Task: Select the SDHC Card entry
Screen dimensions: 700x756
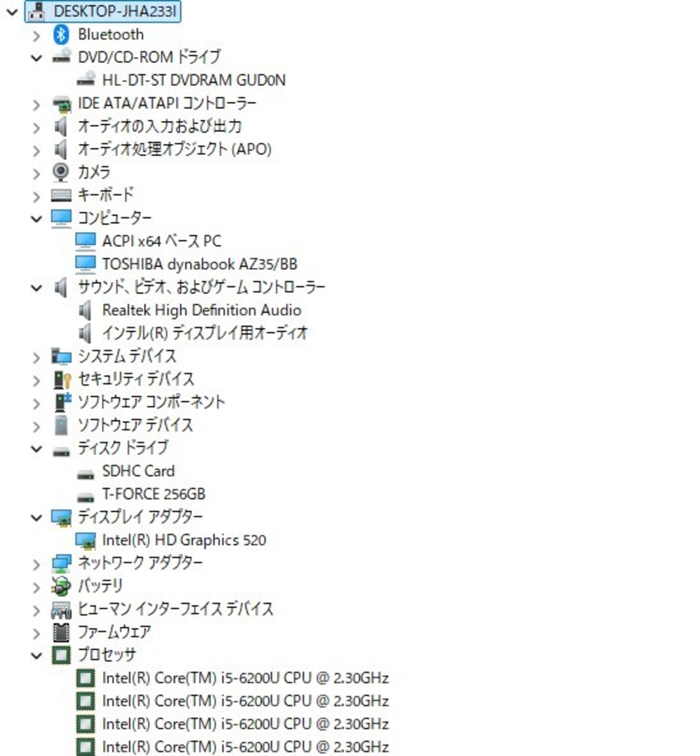Action: [138, 471]
